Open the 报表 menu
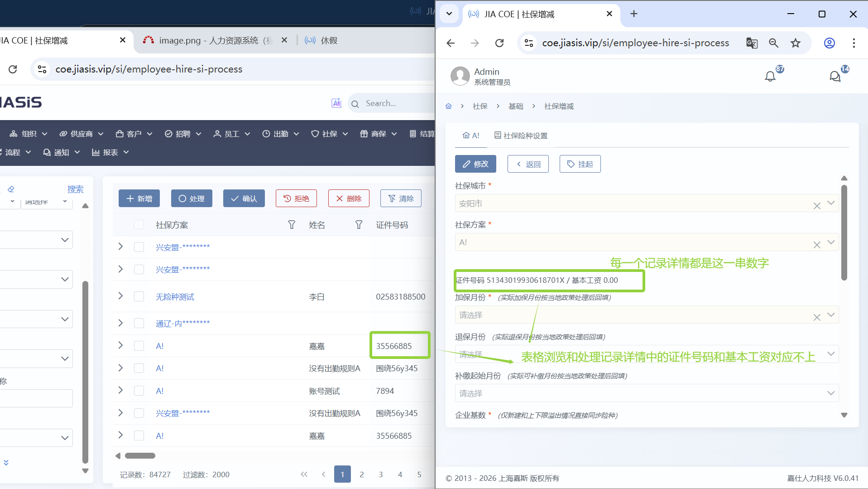This screenshot has height=489, width=868. click(110, 152)
